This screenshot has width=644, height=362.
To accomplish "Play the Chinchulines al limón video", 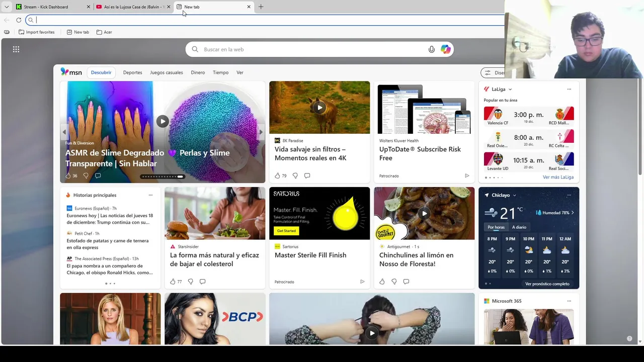I will pos(424,213).
